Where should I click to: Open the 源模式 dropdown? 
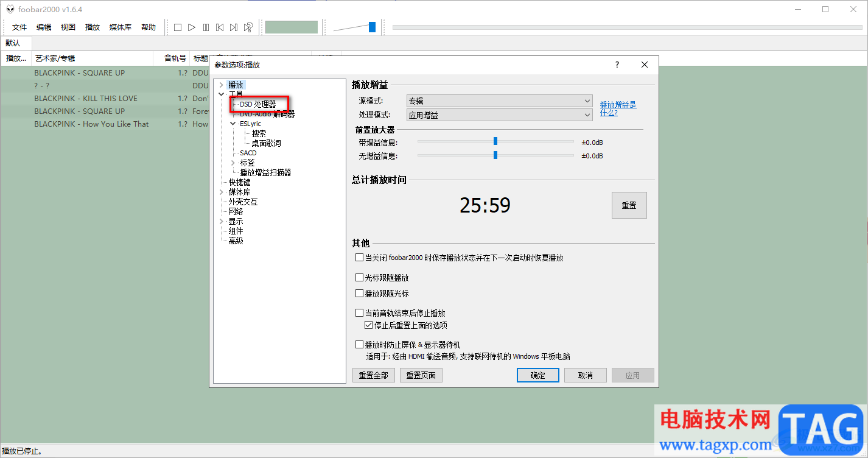pyautogui.click(x=499, y=101)
